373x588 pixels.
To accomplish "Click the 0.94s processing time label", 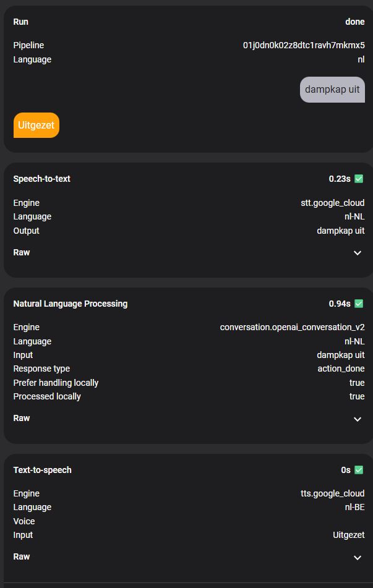I will point(340,304).
